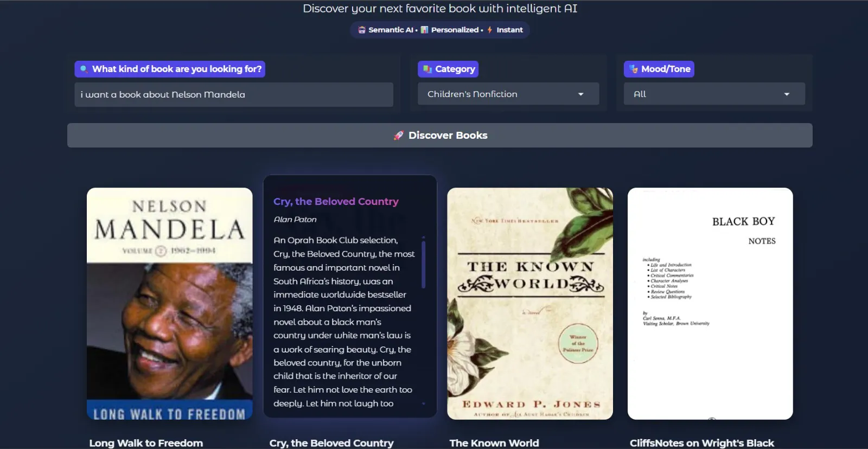Open the Black Boy Notes cover
Screen dimensions: 868x449
coord(710,304)
